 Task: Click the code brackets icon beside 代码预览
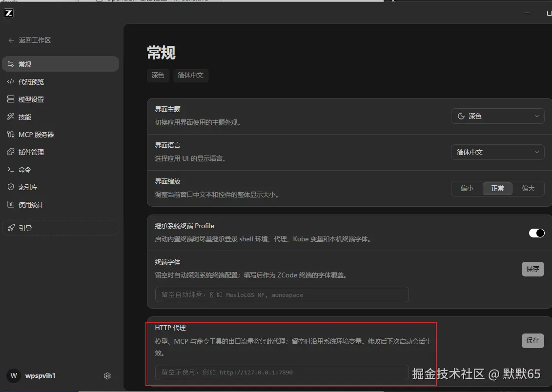click(11, 81)
